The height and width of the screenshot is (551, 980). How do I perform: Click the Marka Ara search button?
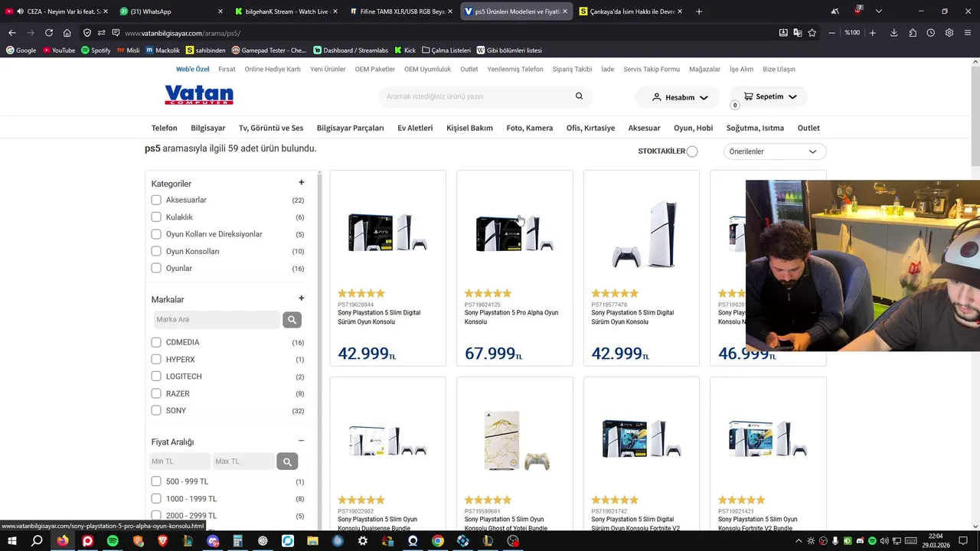(292, 320)
